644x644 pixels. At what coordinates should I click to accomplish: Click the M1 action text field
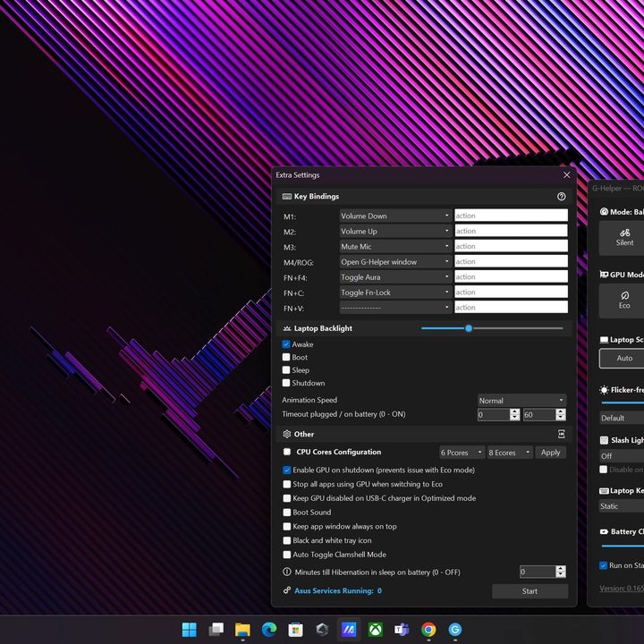(x=511, y=216)
